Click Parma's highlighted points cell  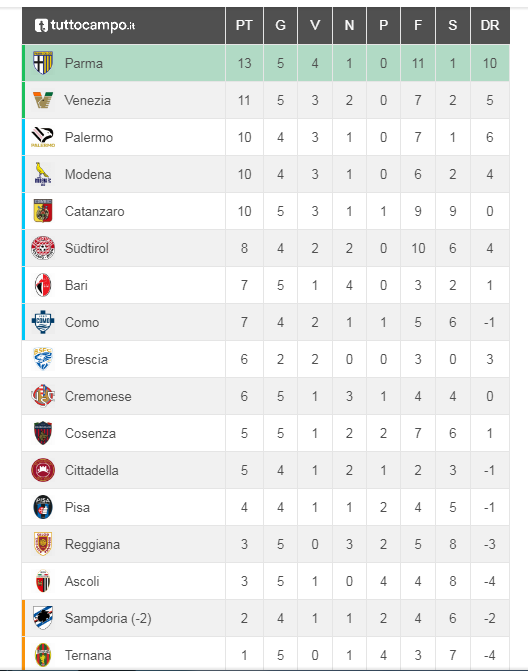(244, 63)
